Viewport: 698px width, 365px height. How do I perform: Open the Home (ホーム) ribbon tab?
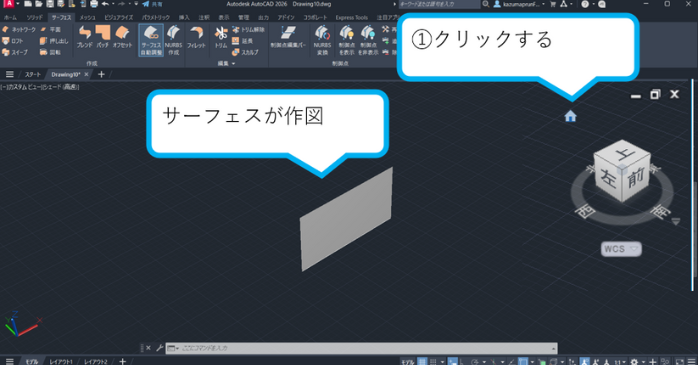[10, 17]
